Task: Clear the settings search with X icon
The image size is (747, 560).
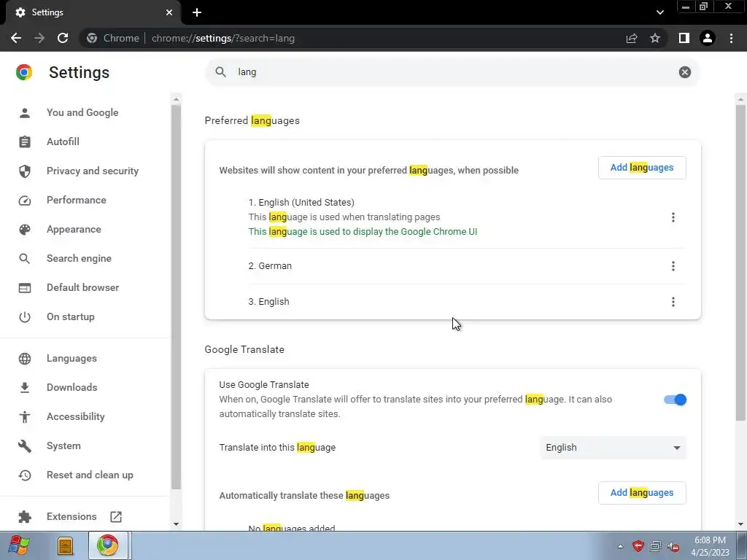Action: (684, 72)
